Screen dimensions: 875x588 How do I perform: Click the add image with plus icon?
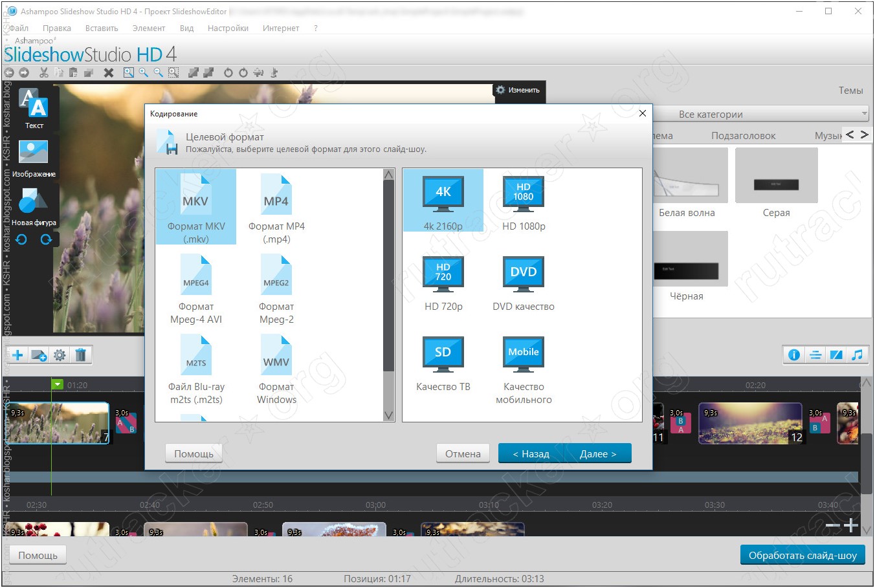click(39, 354)
